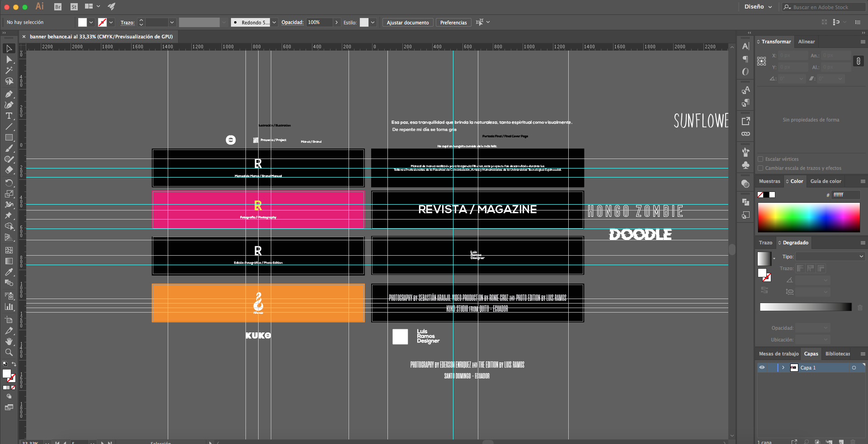The width and height of the screenshot is (868, 444).
Task: Select the Paintbrush tool
Action: pyautogui.click(x=9, y=148)
